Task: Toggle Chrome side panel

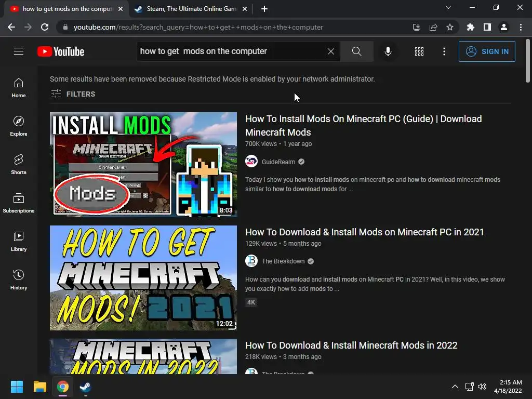Action: pos(487,27)
